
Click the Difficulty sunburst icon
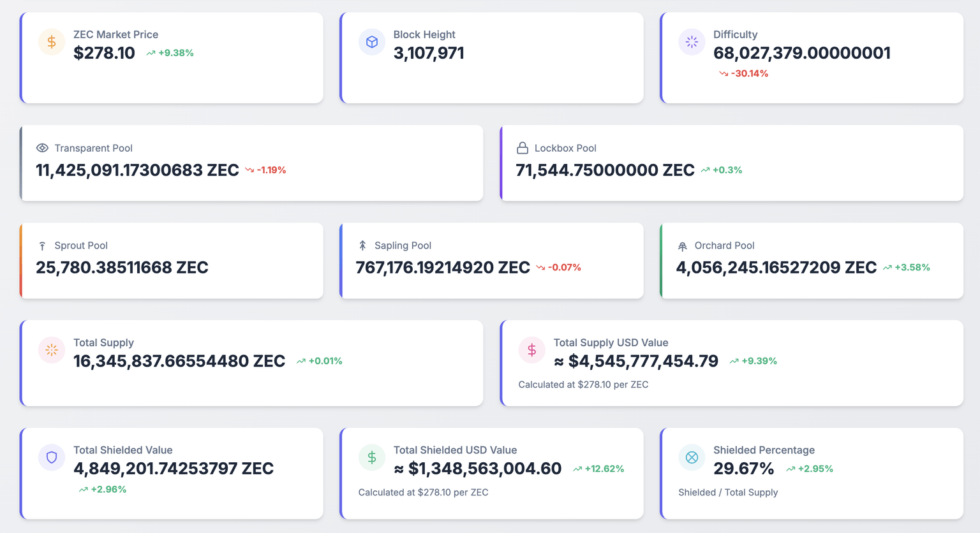point(692,41)
